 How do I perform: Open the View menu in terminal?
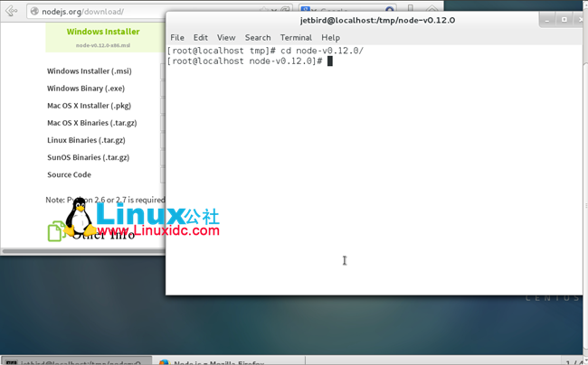[x=226, y=37]
